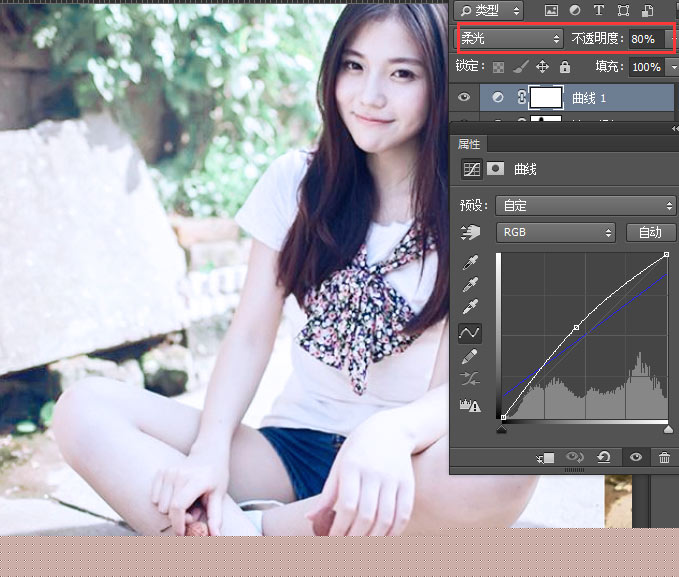Click the 不透明度 80% opacity field

point(644,39)
